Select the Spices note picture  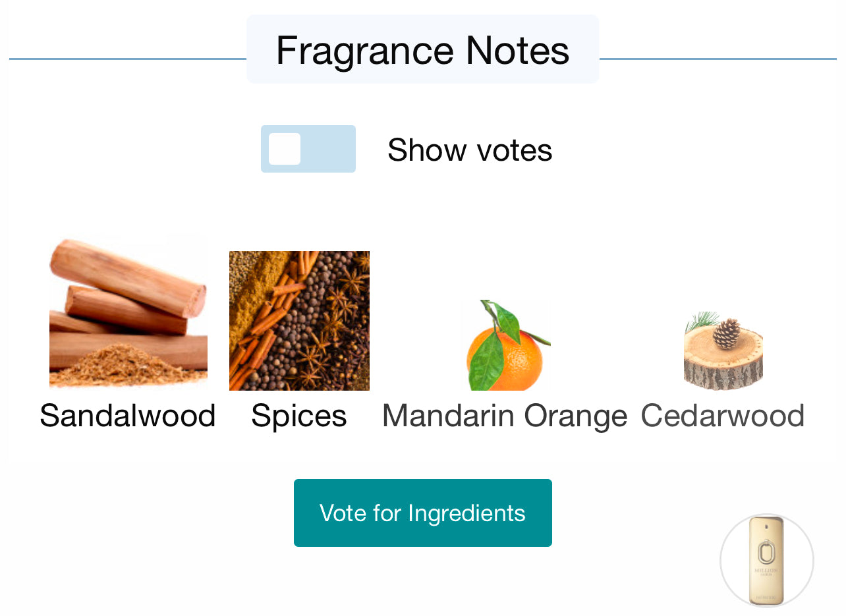coord(299,321)
